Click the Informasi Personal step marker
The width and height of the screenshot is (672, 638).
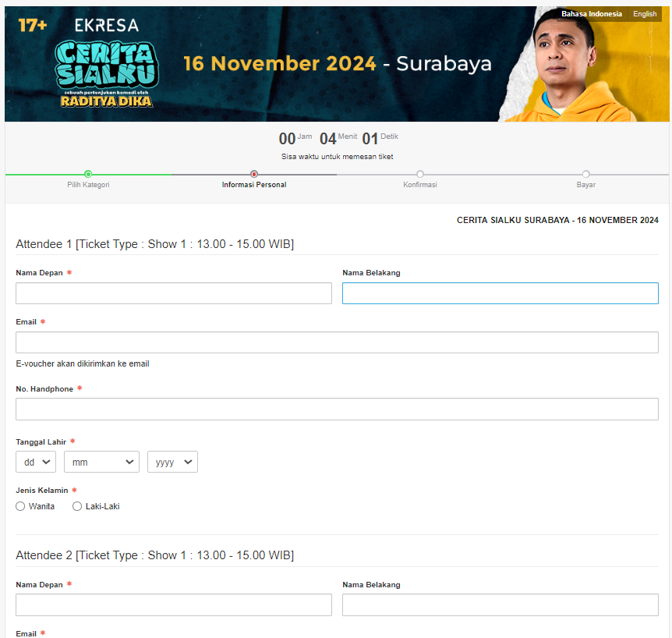pyautogui.click(x=254, y=174)
